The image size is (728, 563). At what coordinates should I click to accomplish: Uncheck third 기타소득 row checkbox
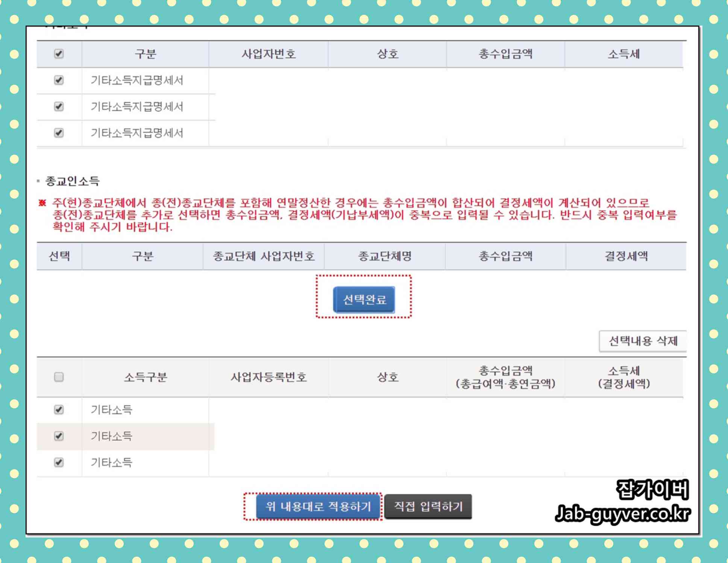click(59, 462)
